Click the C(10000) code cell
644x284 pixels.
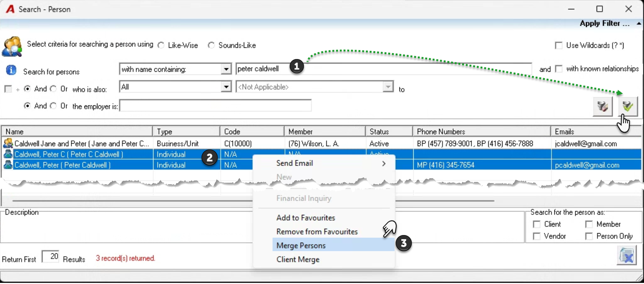(252, 143)
